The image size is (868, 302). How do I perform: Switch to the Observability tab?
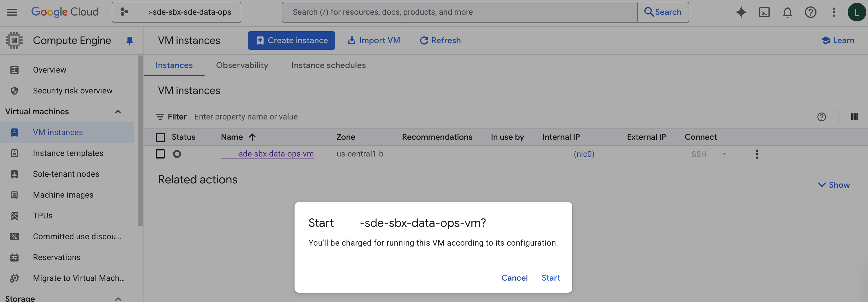pyautogui.click(x=242, y=65)
